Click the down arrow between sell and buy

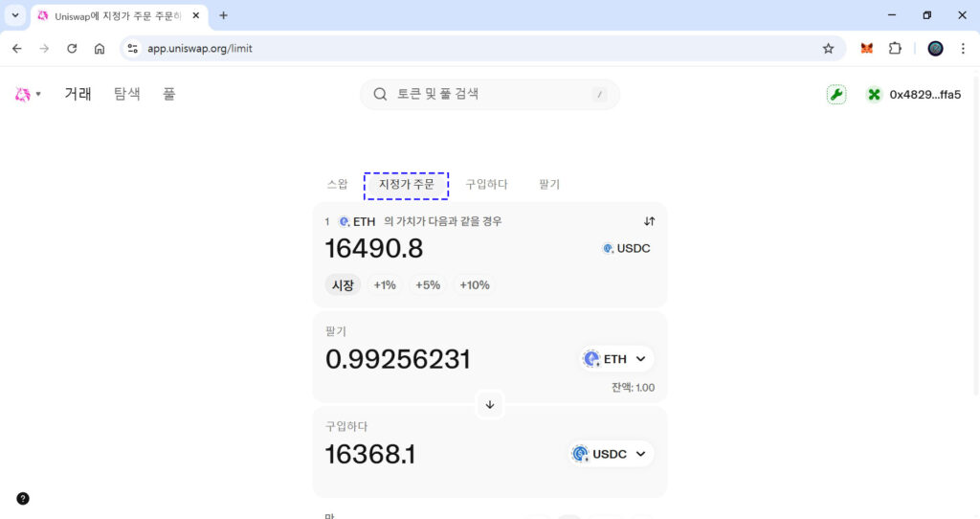tap(490, 404)
